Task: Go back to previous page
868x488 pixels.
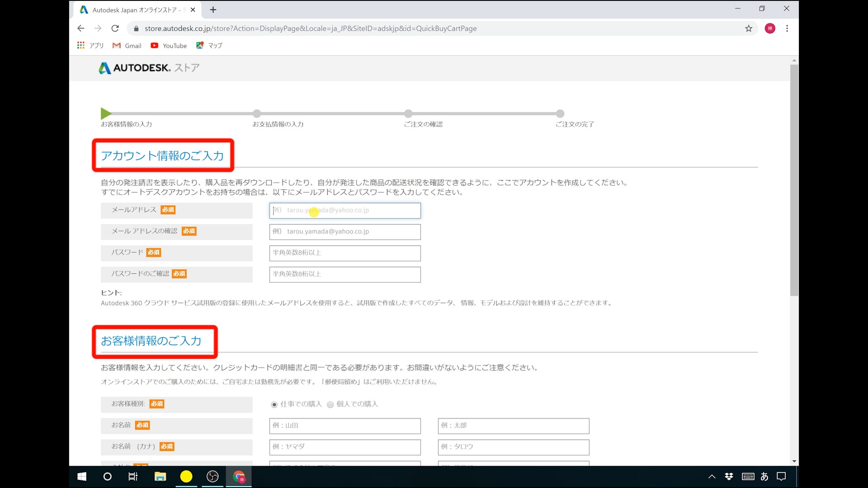Action: point(81,28)
